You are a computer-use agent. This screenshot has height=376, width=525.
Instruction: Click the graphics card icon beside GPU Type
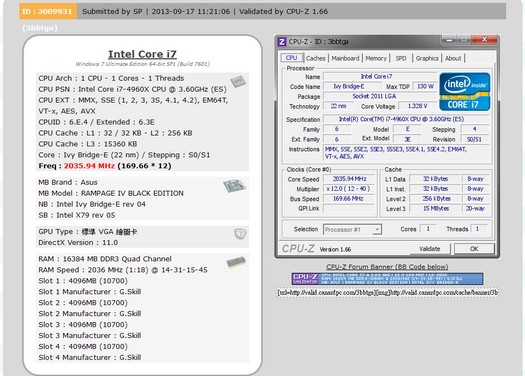(240, 233)
